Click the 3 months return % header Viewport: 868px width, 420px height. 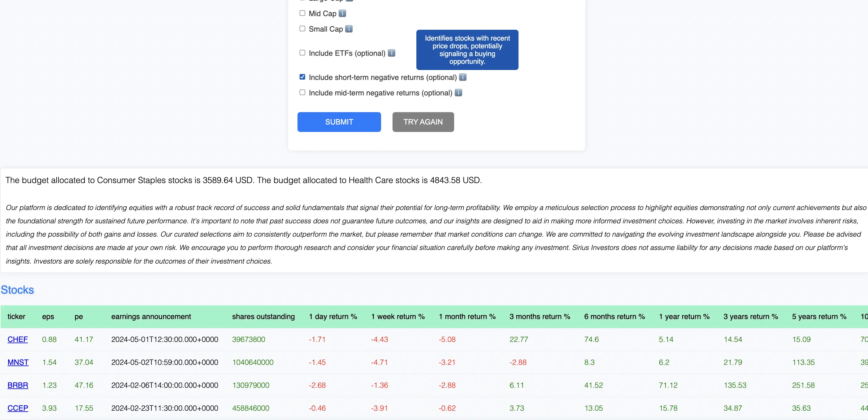click(x=540, y=317)
